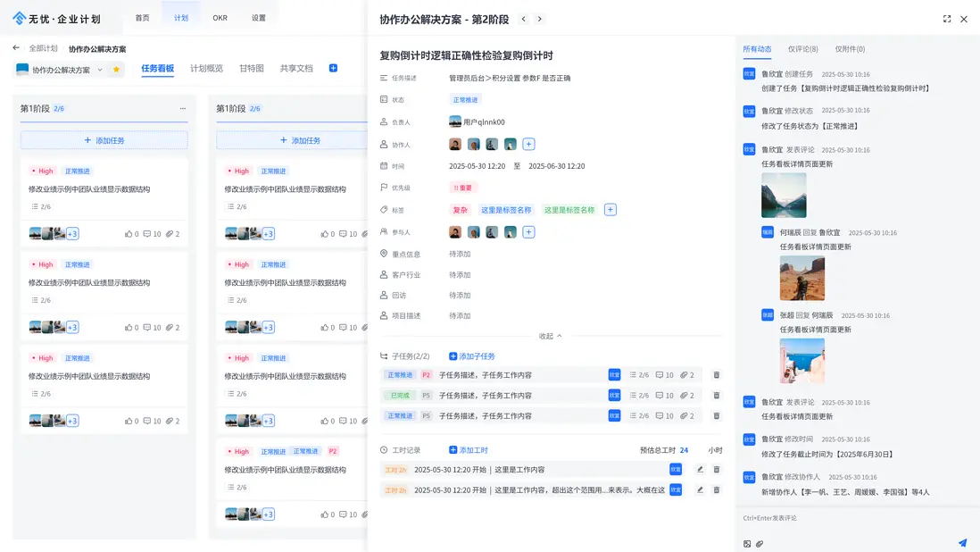Open +3 more members on first task card
This screenshot has height=552, width=980.
(x=72, y=234)
